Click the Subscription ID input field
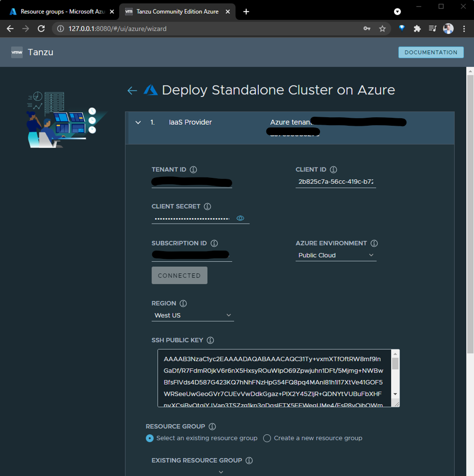This screenshot has width=474, height=476. coord(192,255)
